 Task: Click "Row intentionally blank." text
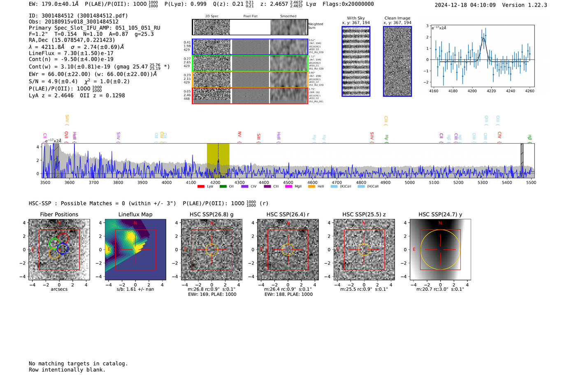click(67, 369)
